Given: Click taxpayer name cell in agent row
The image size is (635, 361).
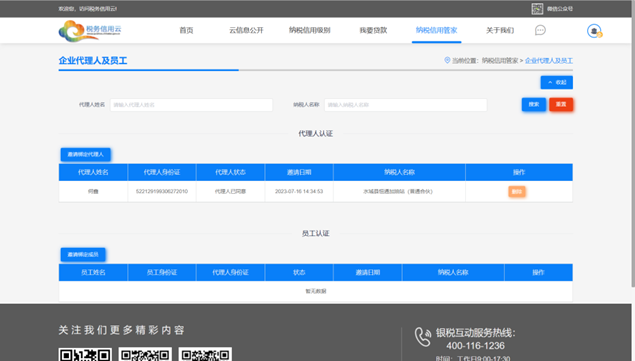Looking at the screenshot, I should [398, 191].
